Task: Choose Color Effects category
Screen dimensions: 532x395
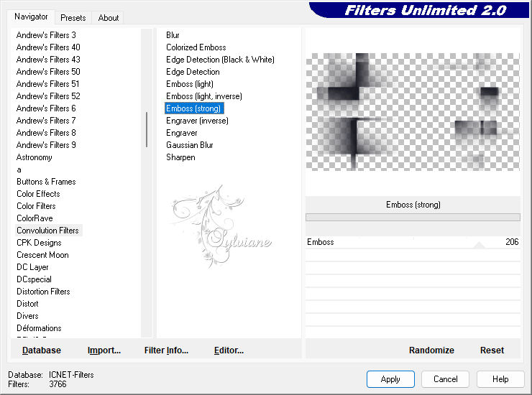Action: click(x=38, y=194)
